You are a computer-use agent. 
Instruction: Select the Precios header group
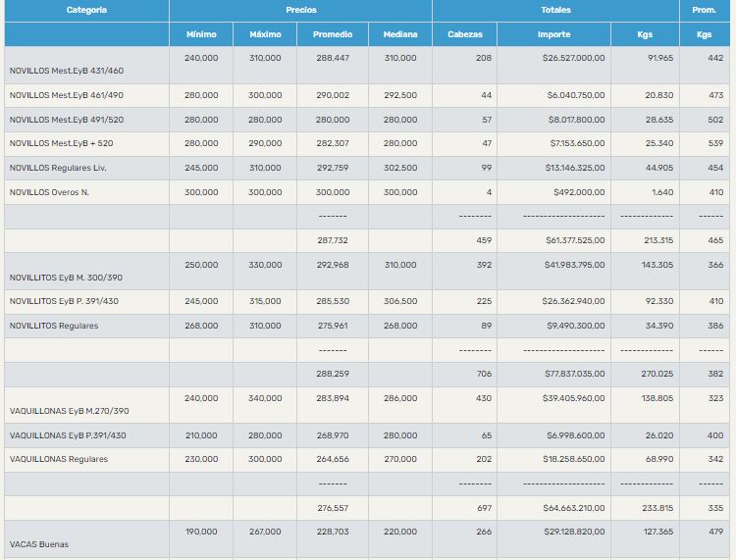pyautogui.click(x=301, y=10)
